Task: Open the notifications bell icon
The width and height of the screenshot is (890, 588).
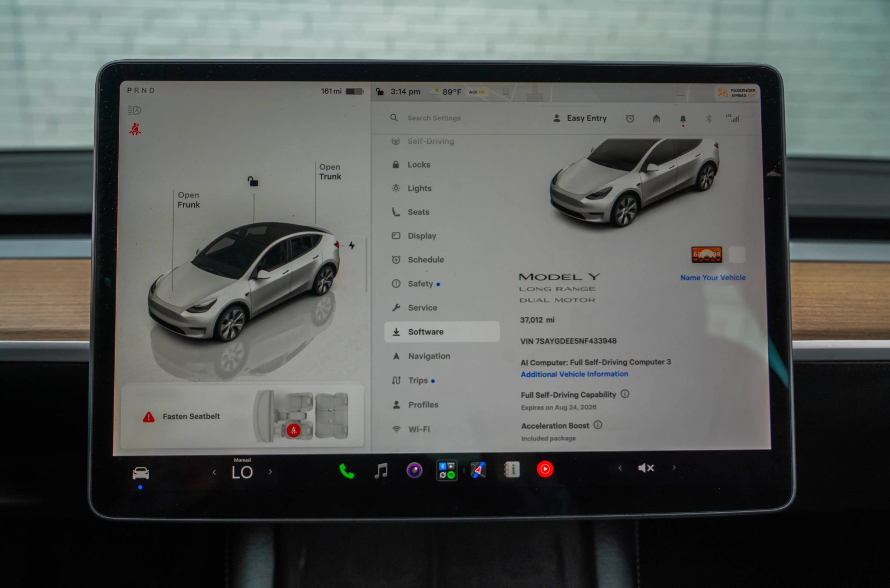Action: [x=683, y=119]
